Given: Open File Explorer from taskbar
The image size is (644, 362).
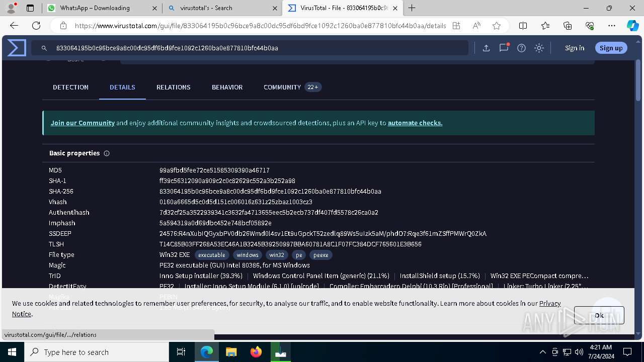Looking at the screenshot, I should coord(231,352).
